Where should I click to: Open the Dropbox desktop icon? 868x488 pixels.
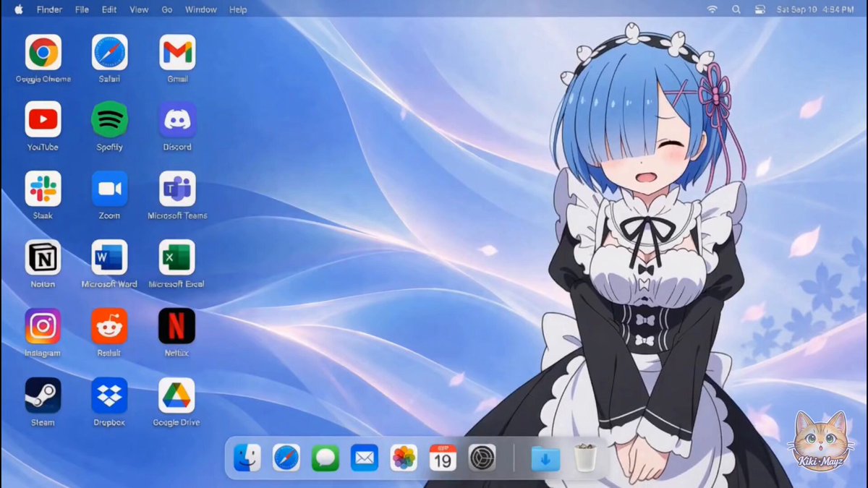(x=109, y=395)
